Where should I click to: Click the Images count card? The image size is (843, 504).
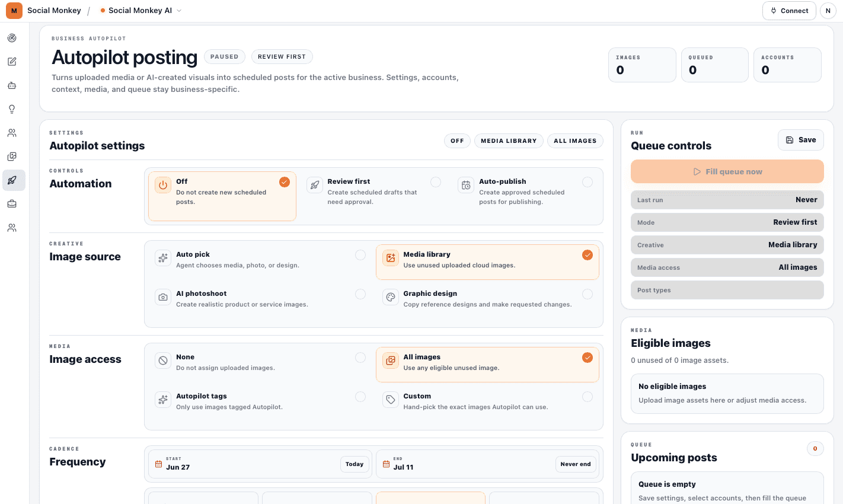(642, 65)
